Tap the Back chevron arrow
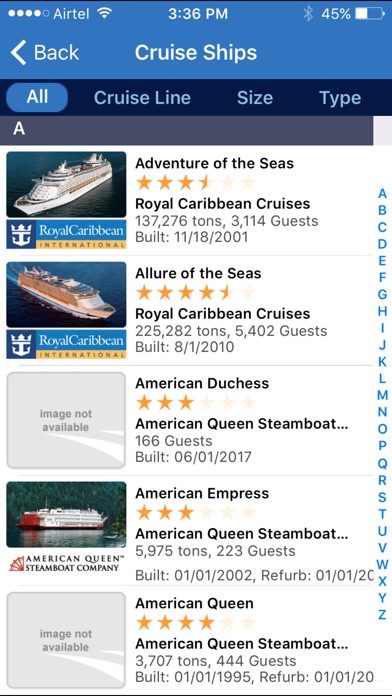 click(19, 53)
